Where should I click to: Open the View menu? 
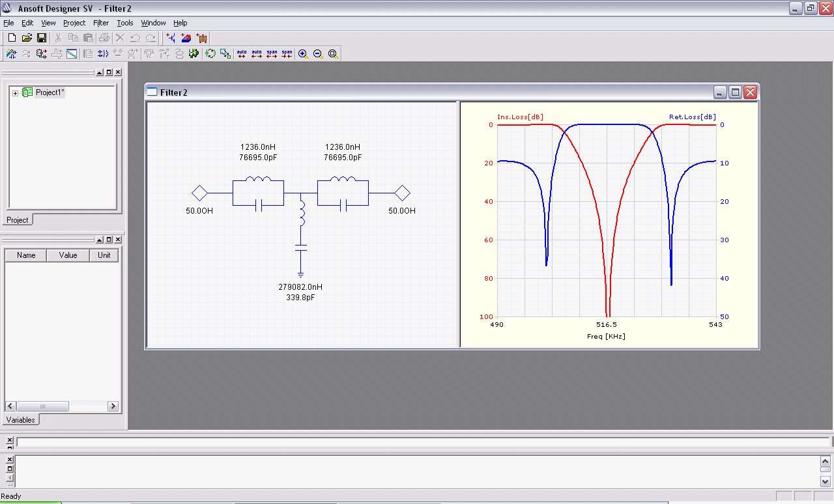click(48, 23)
